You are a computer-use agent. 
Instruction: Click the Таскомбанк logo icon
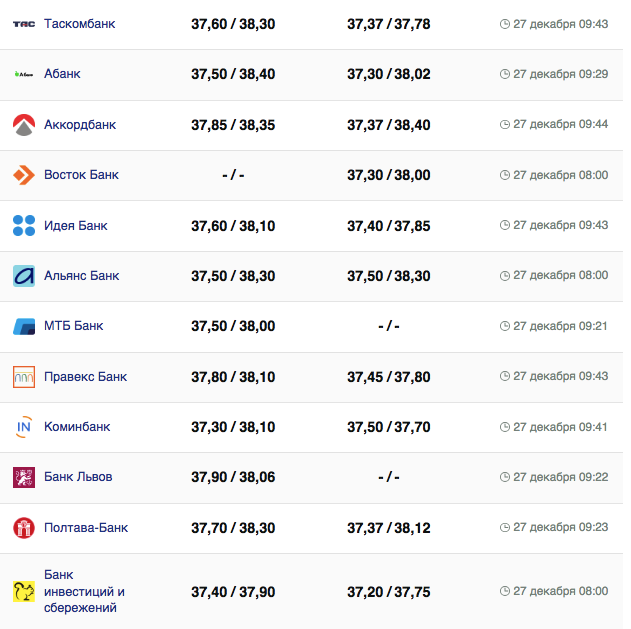24,23
